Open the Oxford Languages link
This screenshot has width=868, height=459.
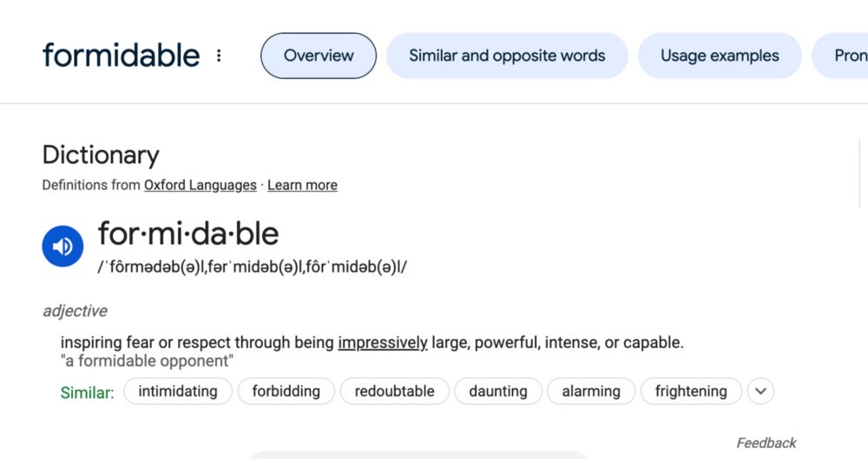pyautogui.click(x=201, y=185)
